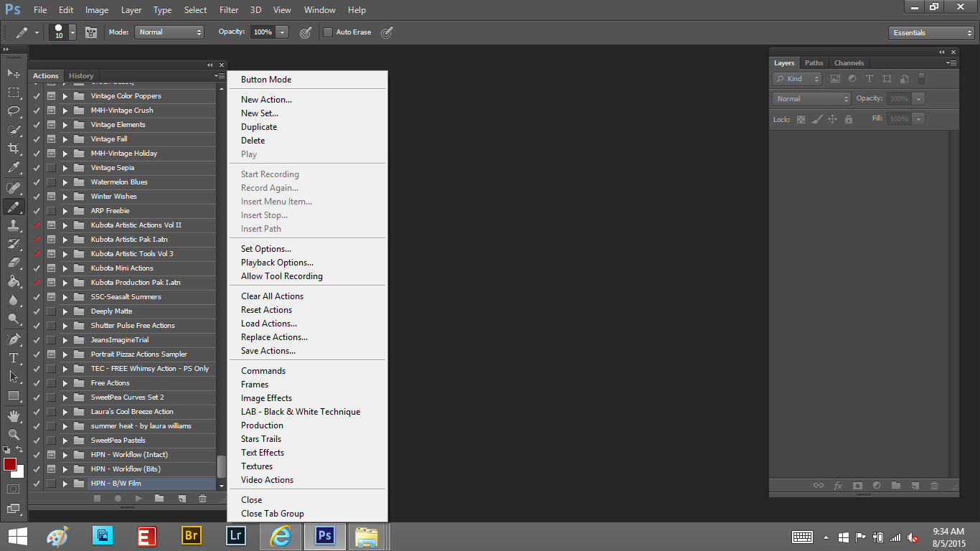Select the Lasso tool
This screenshot has width=980, height=551.
(x=14, y=111)
